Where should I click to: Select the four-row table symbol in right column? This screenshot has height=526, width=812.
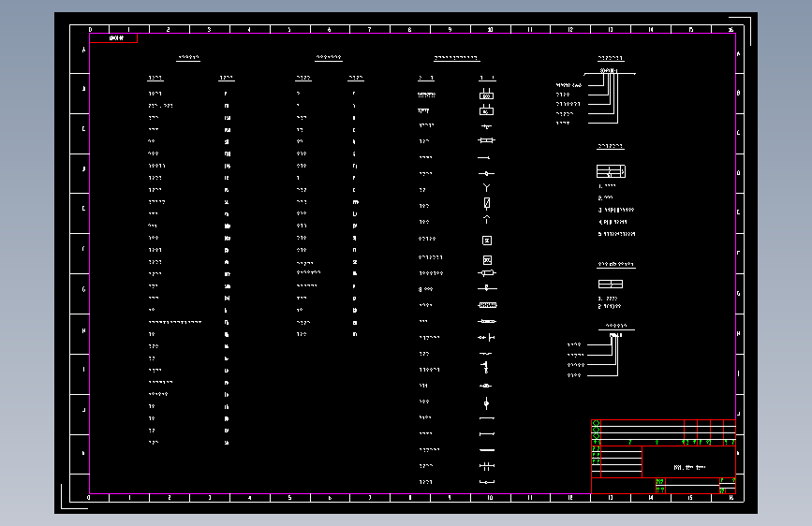(x=611, y=171)
